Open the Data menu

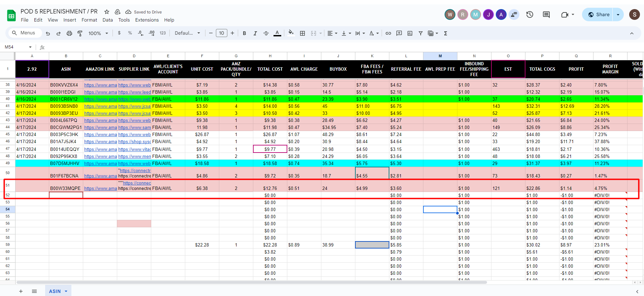click(108, 20)
